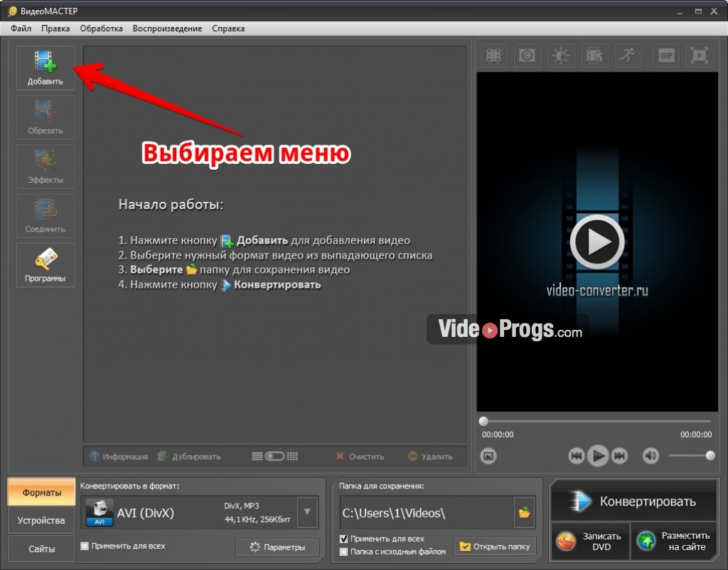This screenshot has width=728, height=570.
Task: Click the Добавить add video button
Action: point(45,68)
